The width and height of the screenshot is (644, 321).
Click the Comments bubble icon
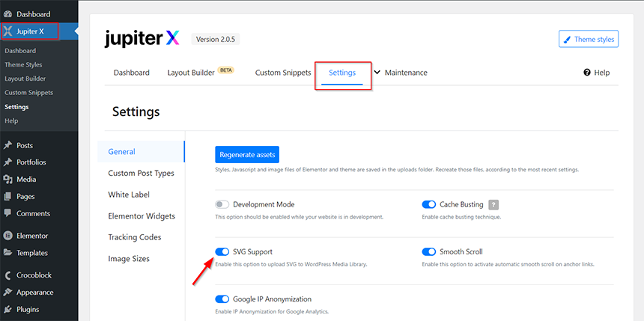(7, 213)
